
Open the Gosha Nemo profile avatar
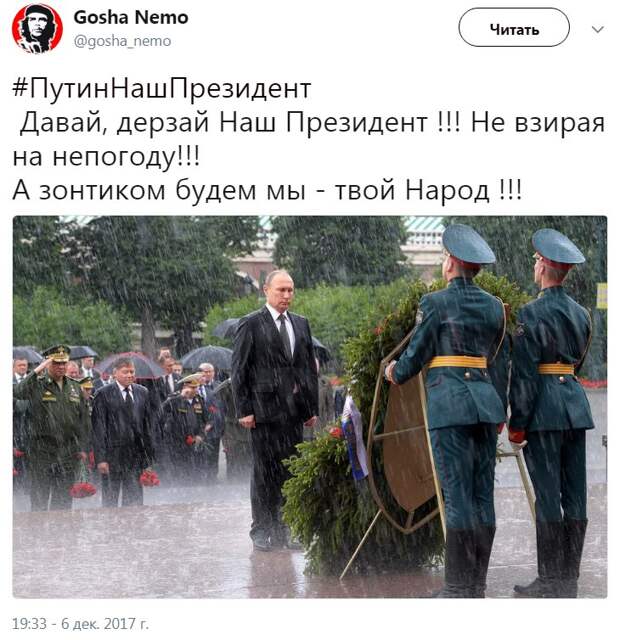pyautogui.click(x=37, y=29)
